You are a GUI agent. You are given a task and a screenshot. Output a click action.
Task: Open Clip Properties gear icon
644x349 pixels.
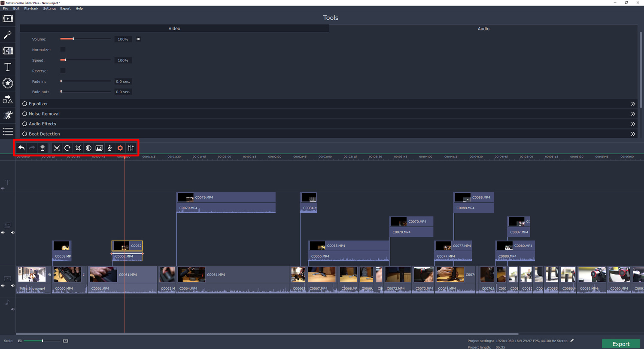[120, 148]
